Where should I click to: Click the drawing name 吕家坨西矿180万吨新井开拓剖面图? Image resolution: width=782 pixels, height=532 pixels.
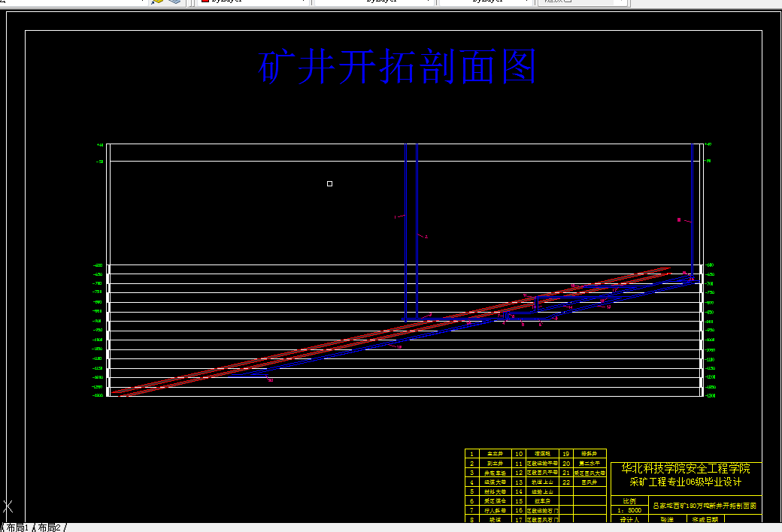click(705, 506)
